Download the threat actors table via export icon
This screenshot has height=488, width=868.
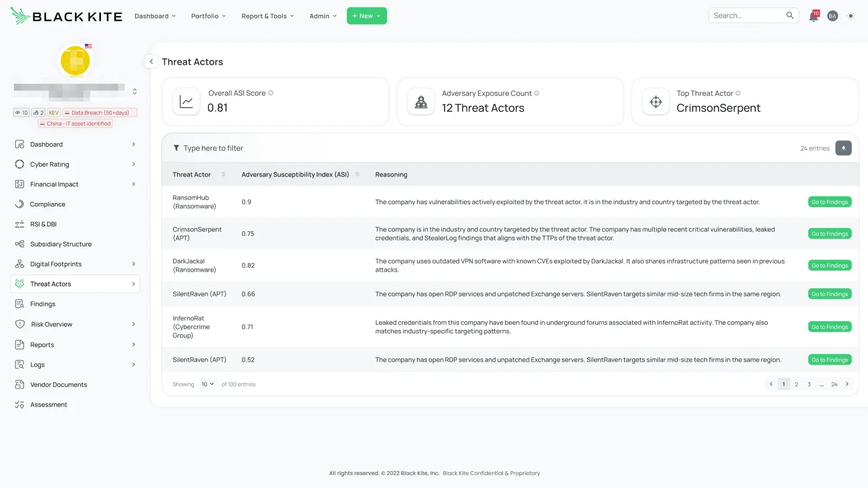[843, 148]
